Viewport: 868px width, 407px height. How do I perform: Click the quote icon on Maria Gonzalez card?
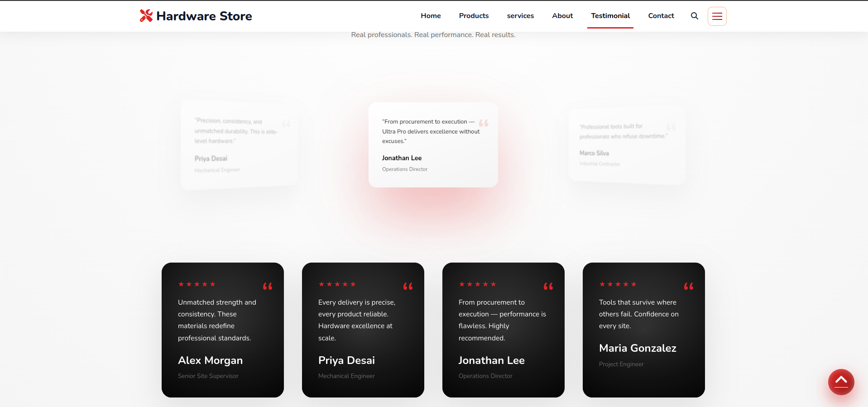[x=689, y=286]
